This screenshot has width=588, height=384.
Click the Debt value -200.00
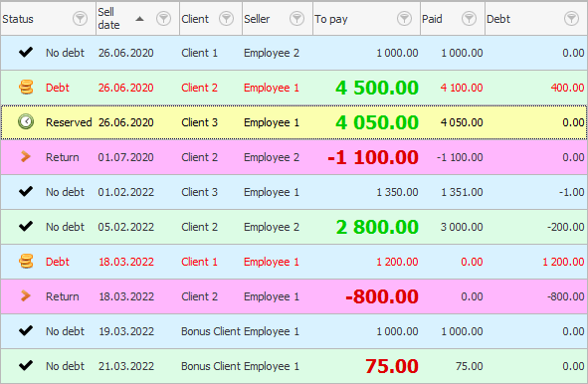coord(565,227)
